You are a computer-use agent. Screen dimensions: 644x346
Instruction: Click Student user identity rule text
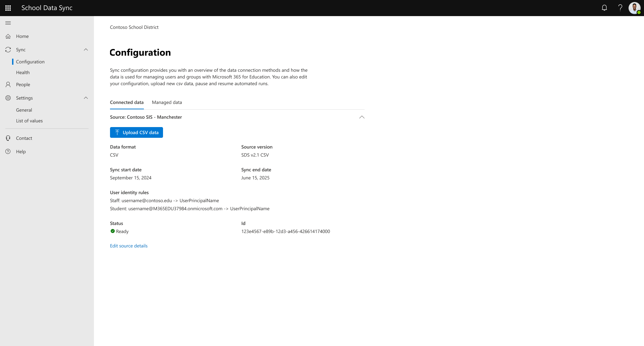pyautogui.click(x=190, y=209)
